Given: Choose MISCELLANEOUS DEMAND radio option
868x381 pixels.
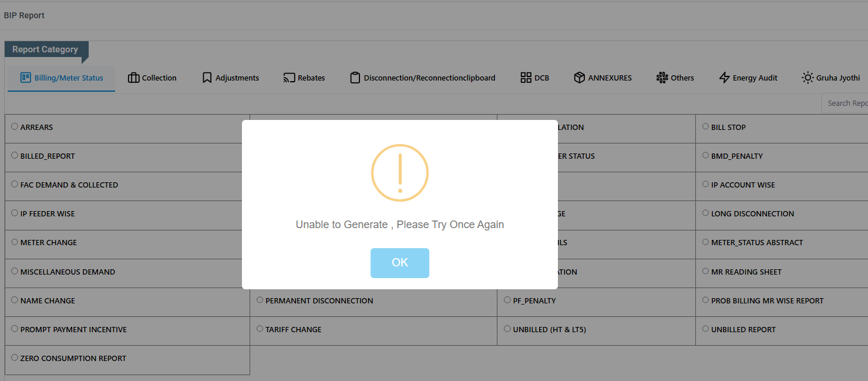Looking at the screenshot, I should click(15, 271).
